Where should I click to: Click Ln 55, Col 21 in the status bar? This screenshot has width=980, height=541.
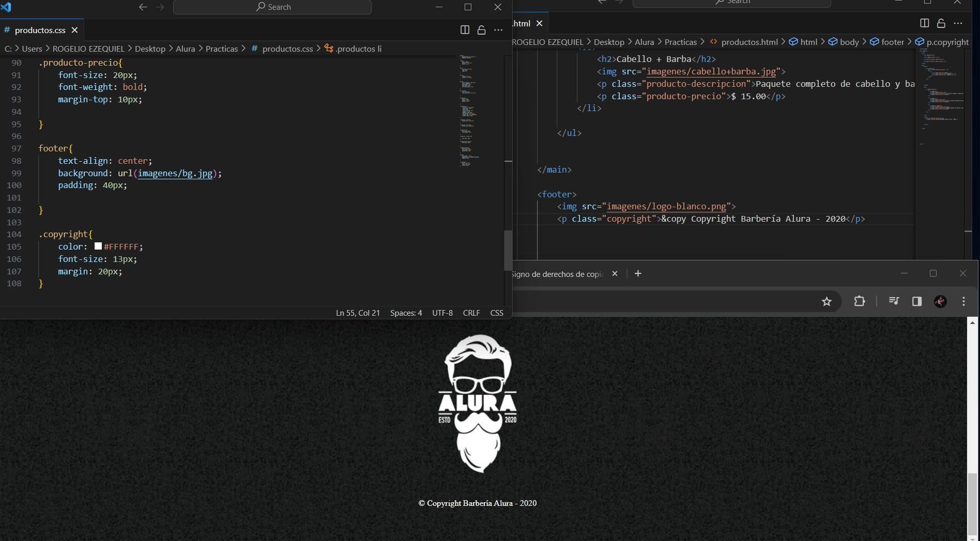(358, 313)
